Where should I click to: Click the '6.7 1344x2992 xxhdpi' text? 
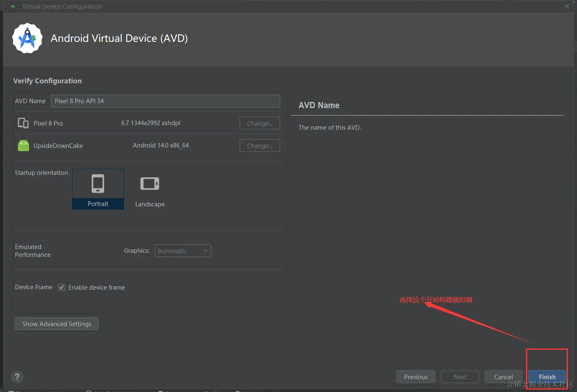[151, 123]
